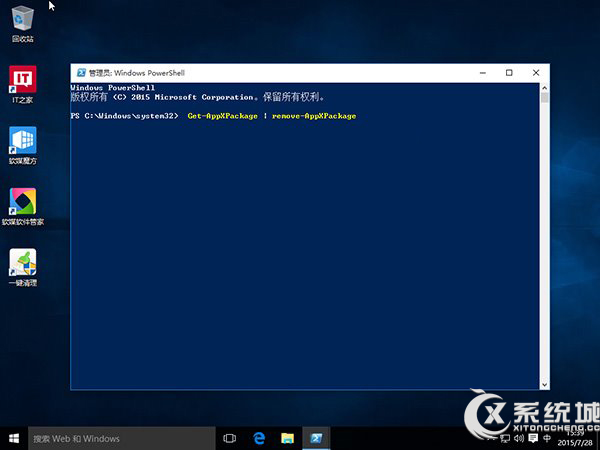Click the PowerShell vertical scrollbar thumb
Screen dimensions: 600x450
point(545,98)
